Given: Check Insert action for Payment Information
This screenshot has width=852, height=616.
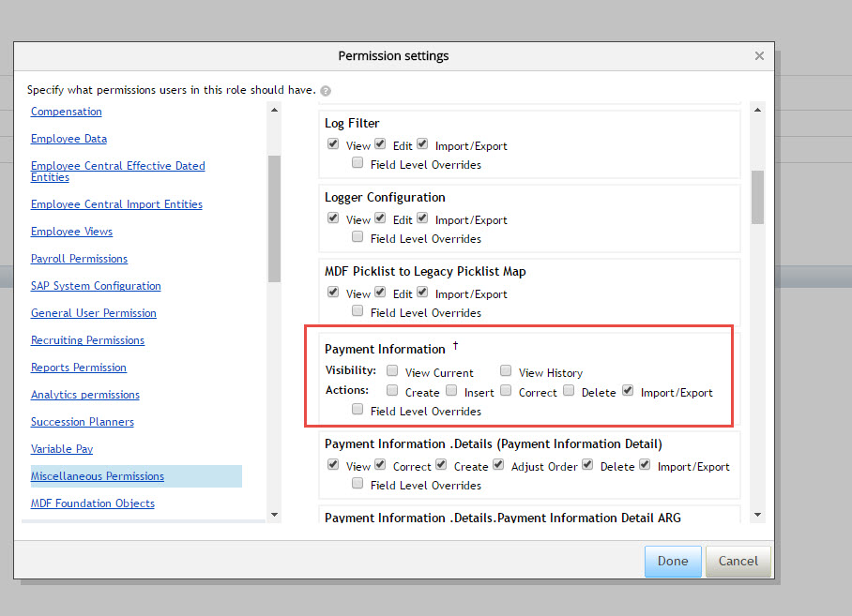Looking at the screenshot, I should tap(451, 390).
